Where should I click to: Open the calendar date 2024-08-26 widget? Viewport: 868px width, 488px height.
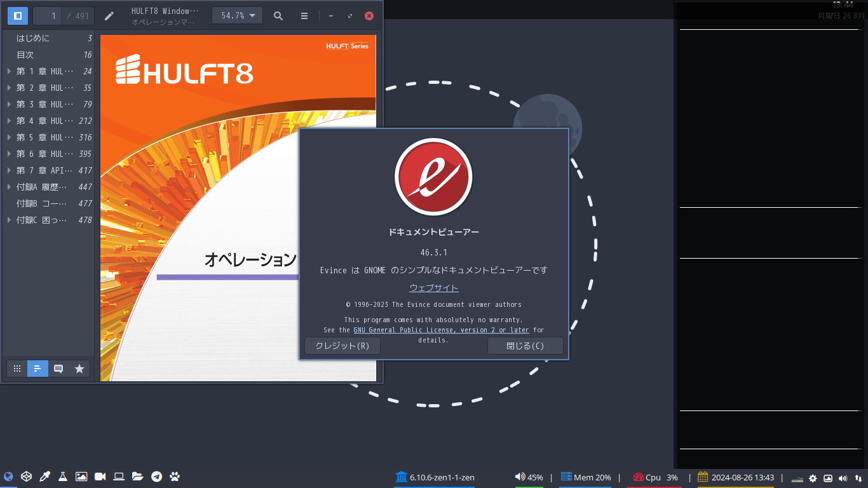(x=736, y=477)
